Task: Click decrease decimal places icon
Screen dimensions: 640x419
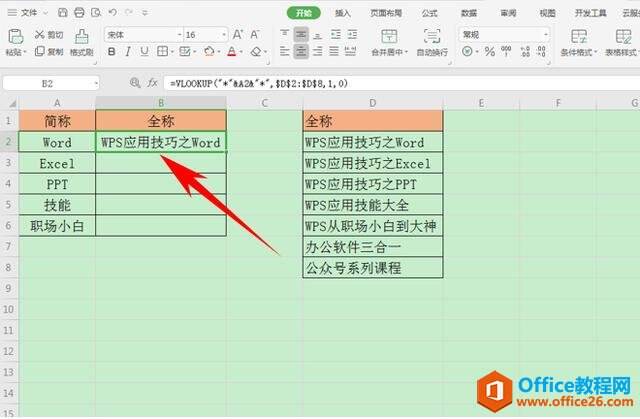Action: (x=541, y=51)
